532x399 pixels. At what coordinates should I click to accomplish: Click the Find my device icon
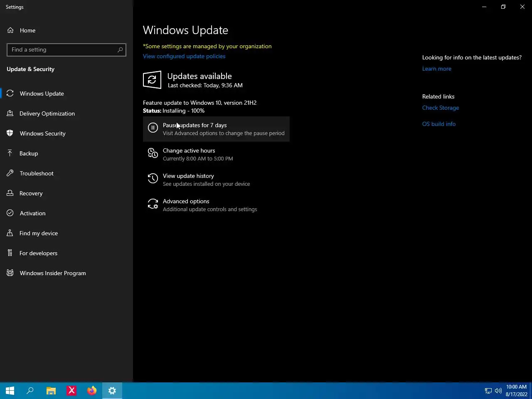point(10,233)
